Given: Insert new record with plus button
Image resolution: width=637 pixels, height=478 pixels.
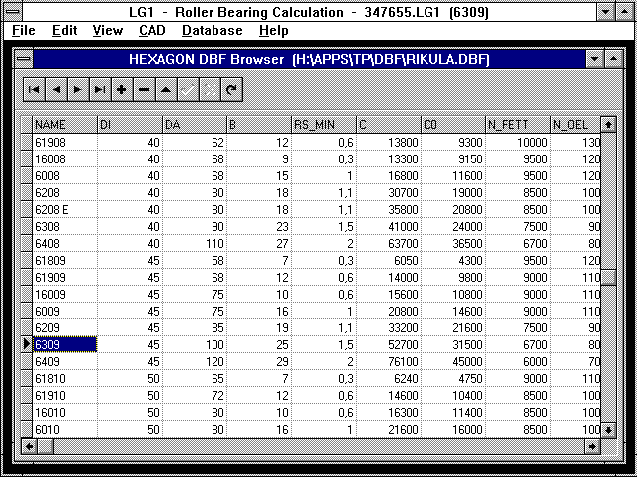Looking at the screenshot, I should [121, 90].
